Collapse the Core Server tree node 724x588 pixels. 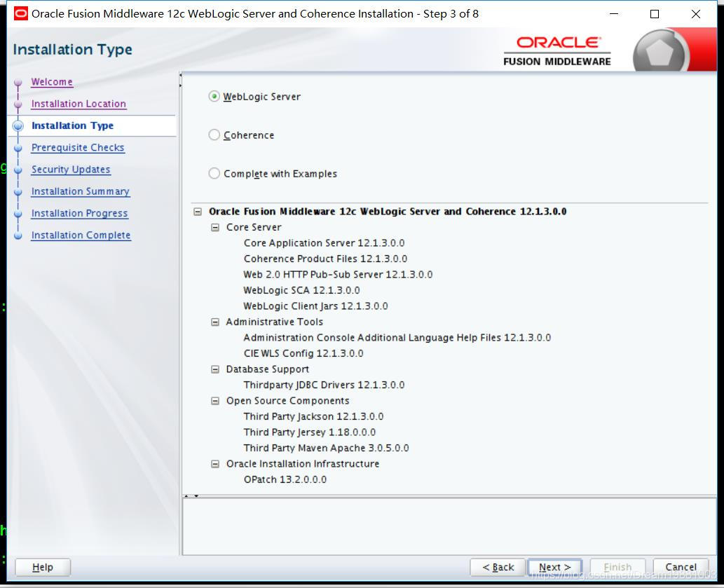click(x=215, y=228)
